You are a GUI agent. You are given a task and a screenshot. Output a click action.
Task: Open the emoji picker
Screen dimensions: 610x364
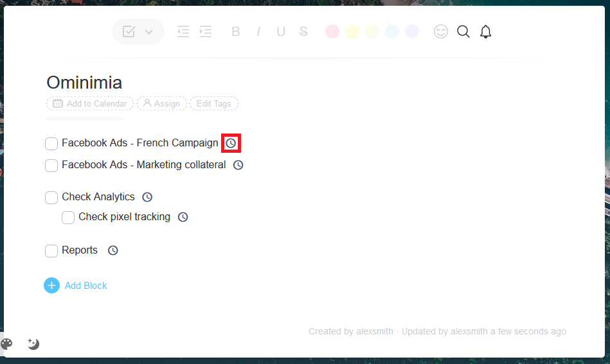441,31
